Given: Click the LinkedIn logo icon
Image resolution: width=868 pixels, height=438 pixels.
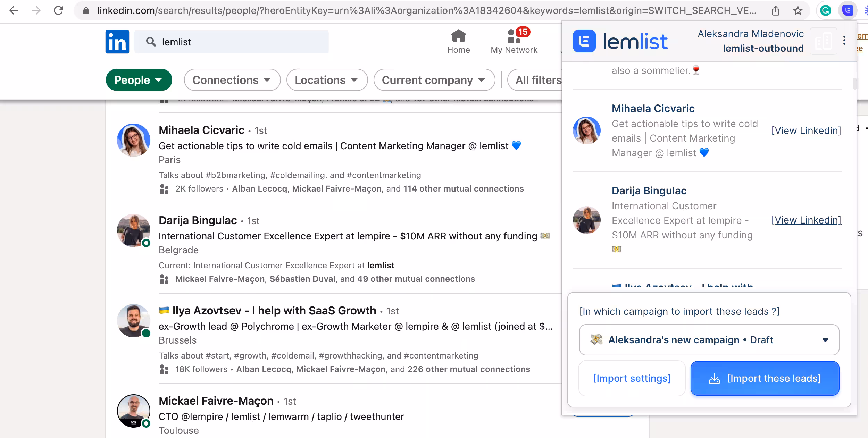Looking at the screenshot, I should (117, 42).
